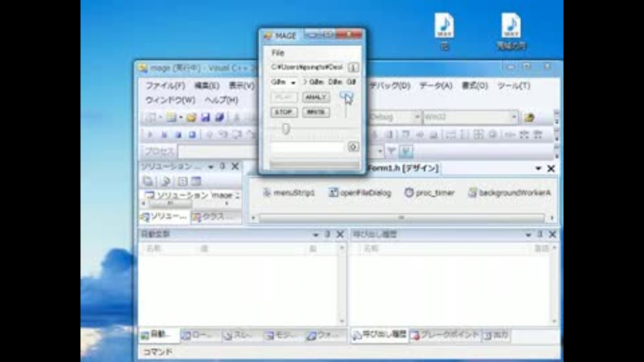Click the STOP button in MAGE
The height and width of the screenshot is (362, 644).
[x=284, y=112]
